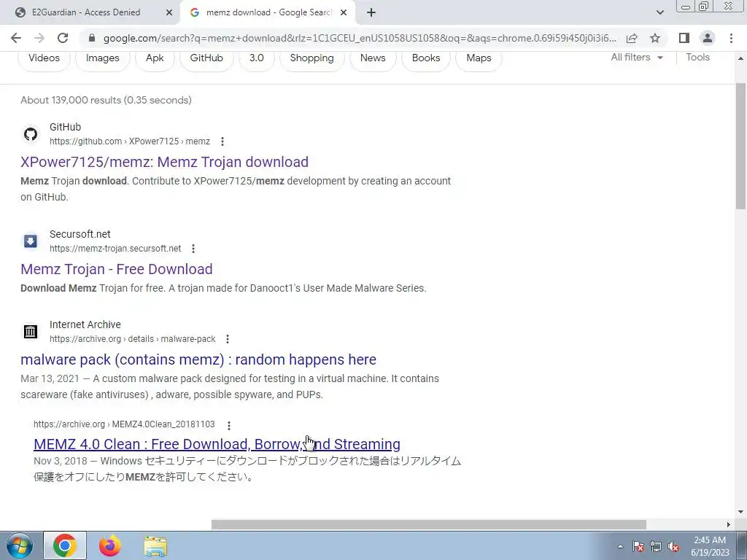Screen dimensions: 747x560
Task: Open a new tab with the plus button
Action: (x=371, y=12)
